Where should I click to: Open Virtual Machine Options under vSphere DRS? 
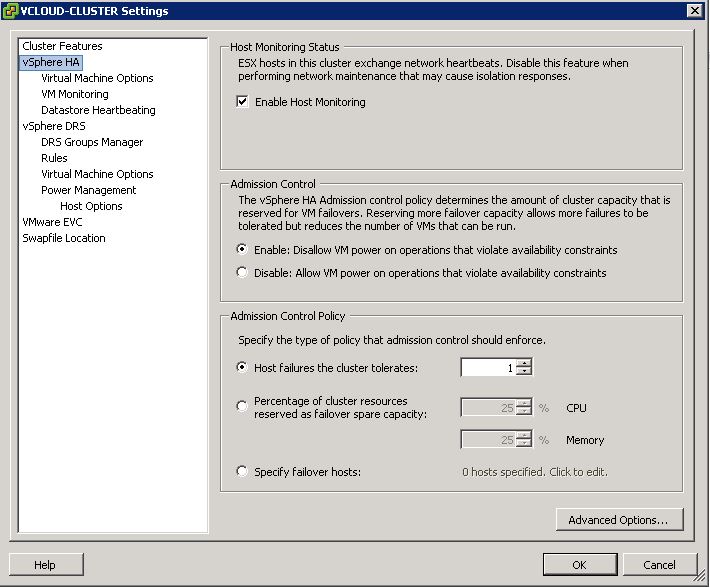97,174
